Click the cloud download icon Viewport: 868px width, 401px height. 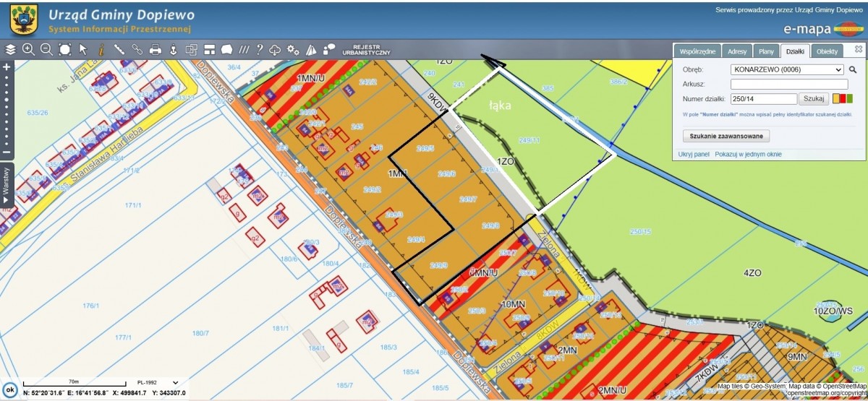coord(275,50)
